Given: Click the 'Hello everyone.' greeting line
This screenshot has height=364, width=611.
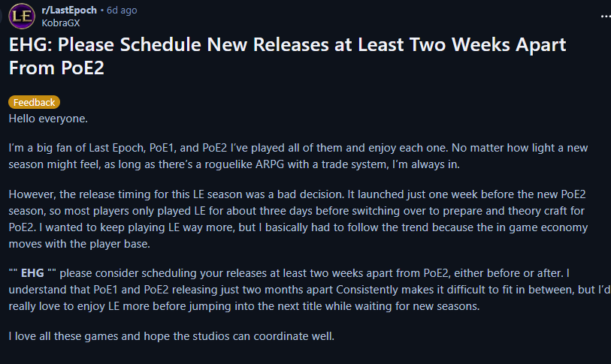Looking at the screenshot, I should 48,119.
